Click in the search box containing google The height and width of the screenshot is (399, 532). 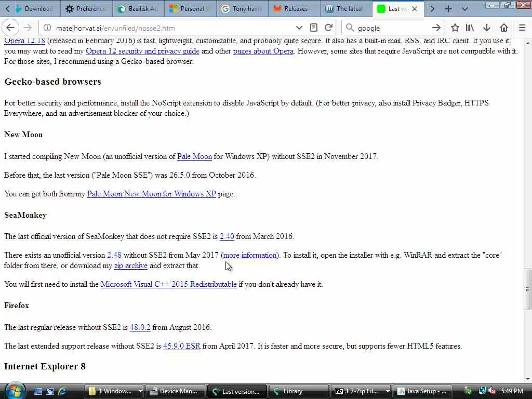[x=393, y=28]
